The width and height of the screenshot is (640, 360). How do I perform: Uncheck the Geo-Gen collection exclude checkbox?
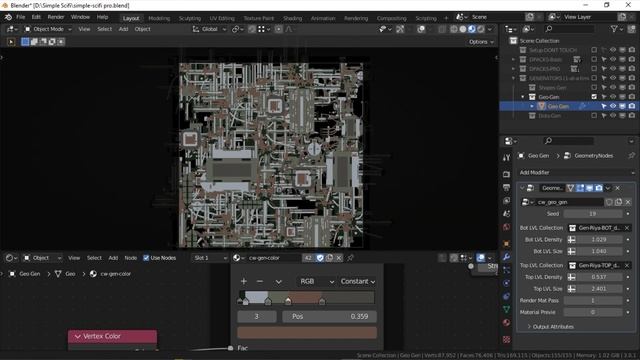point(594,97)
